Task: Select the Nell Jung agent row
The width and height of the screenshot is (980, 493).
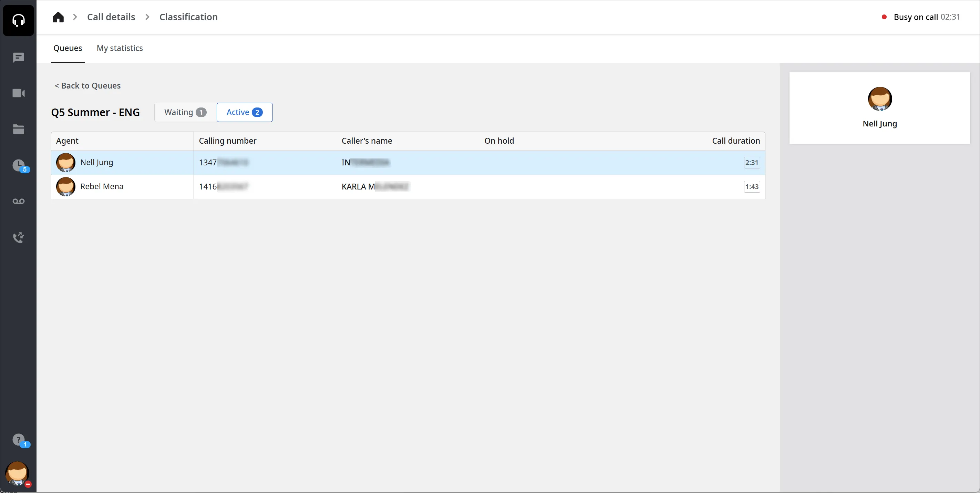Action: (x=408, y=163)
